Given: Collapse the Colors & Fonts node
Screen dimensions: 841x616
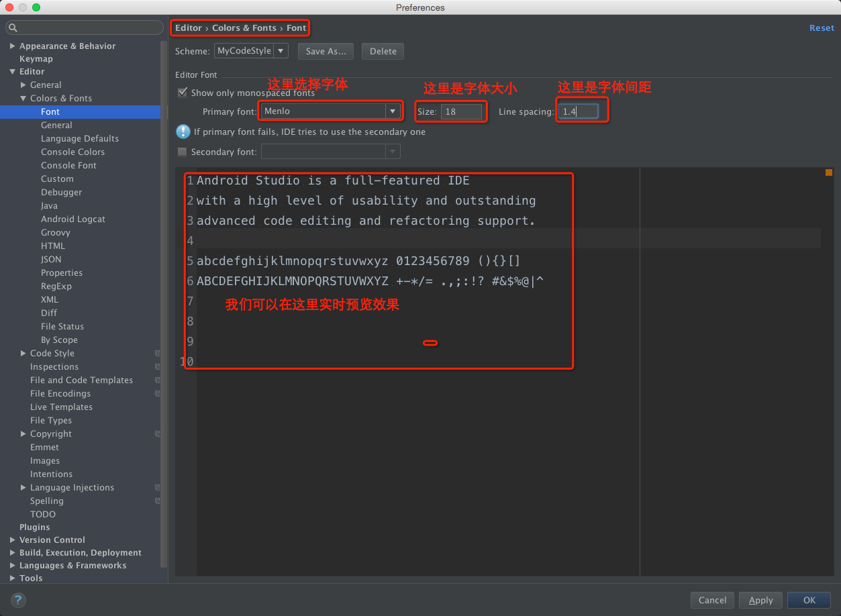Looking at the screenshot, I should (23, 99).
